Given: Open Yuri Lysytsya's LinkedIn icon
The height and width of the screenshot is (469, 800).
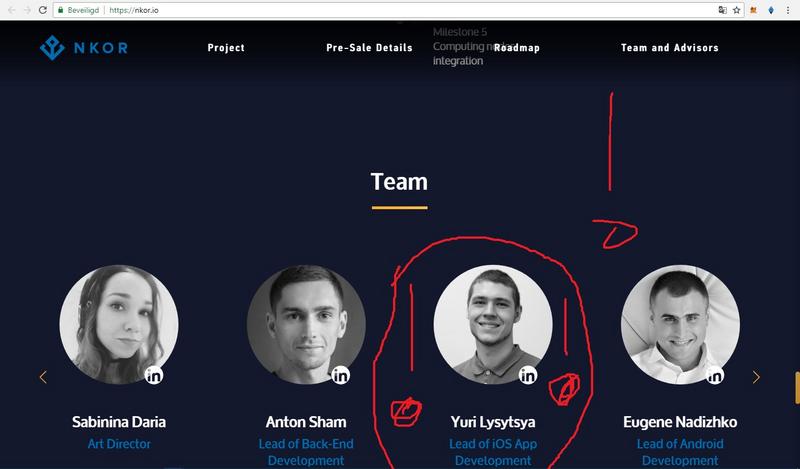Looking at the screenshot, I should pos(528,376).
